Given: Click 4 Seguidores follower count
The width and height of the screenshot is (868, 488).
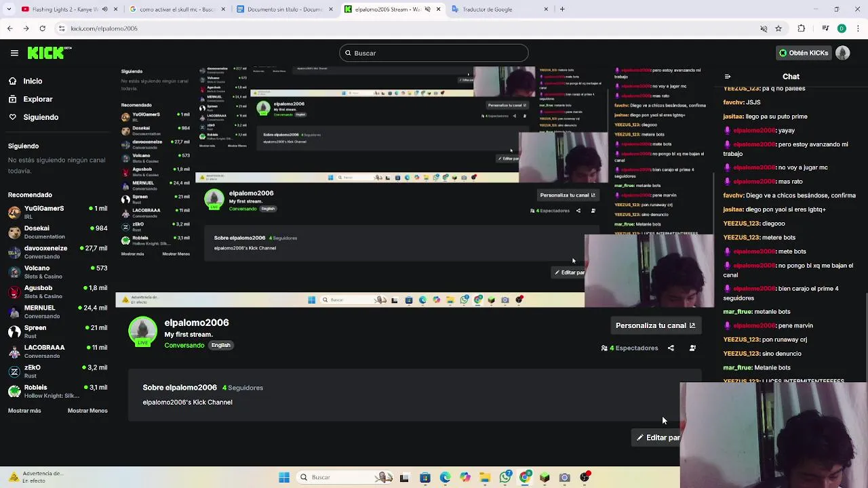Looking at the screenshot, I should click(x=243, y=388).
